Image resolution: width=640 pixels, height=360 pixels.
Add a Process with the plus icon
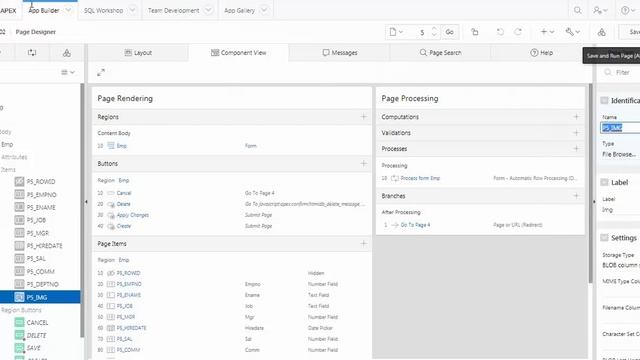coord(576,149)
